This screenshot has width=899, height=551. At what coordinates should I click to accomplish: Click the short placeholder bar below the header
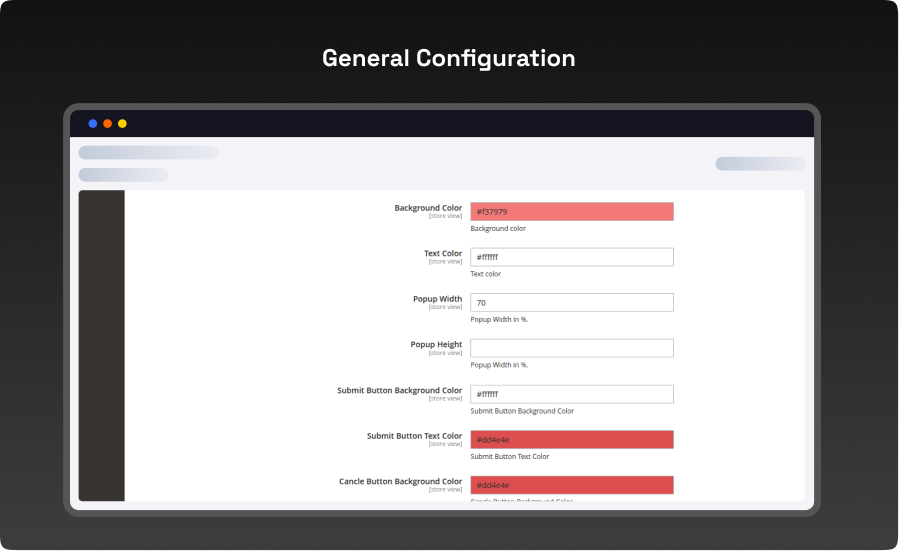coord(123,175)
